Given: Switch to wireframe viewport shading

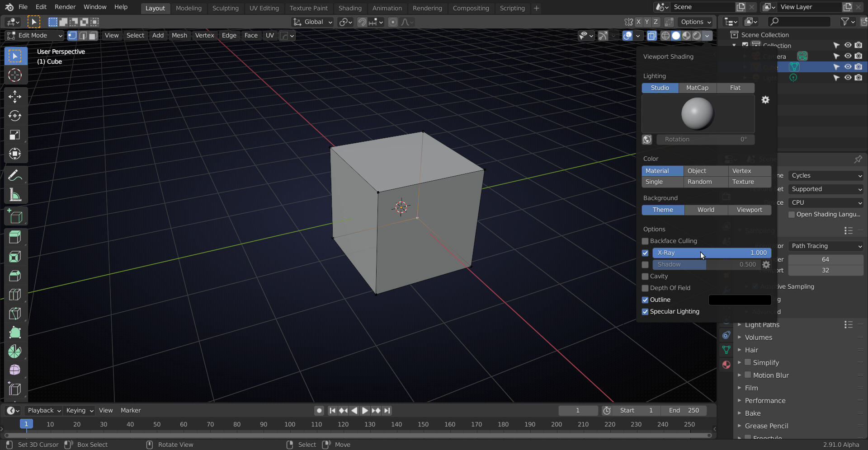Looking at the screenshot, I should [665, 36].
